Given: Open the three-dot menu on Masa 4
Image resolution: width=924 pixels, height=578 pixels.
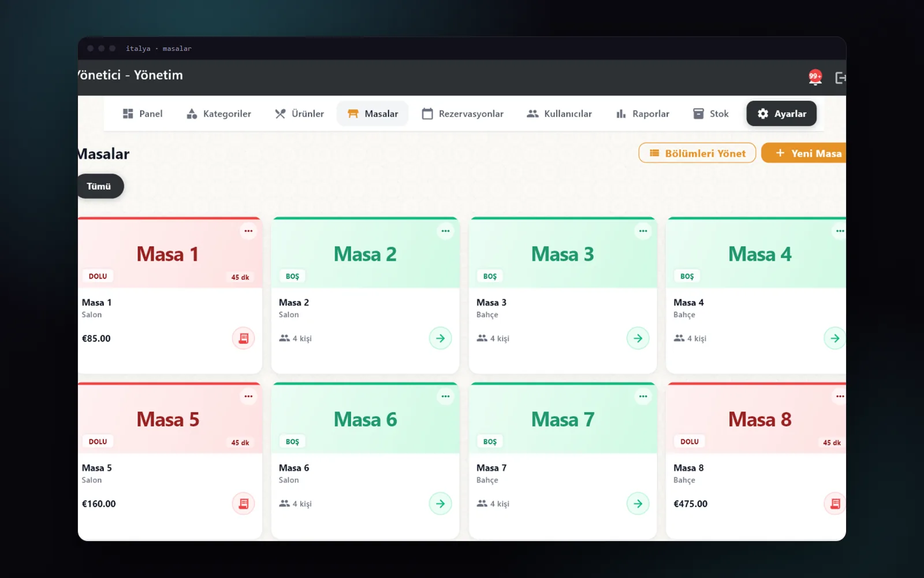Looking at the screenshot, I should tap(840, 231).
